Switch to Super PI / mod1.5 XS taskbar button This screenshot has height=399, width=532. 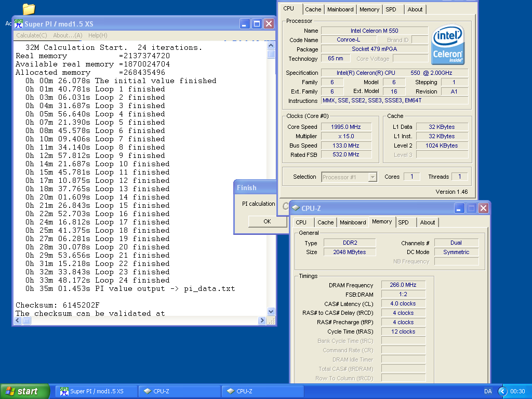(96, 391)
